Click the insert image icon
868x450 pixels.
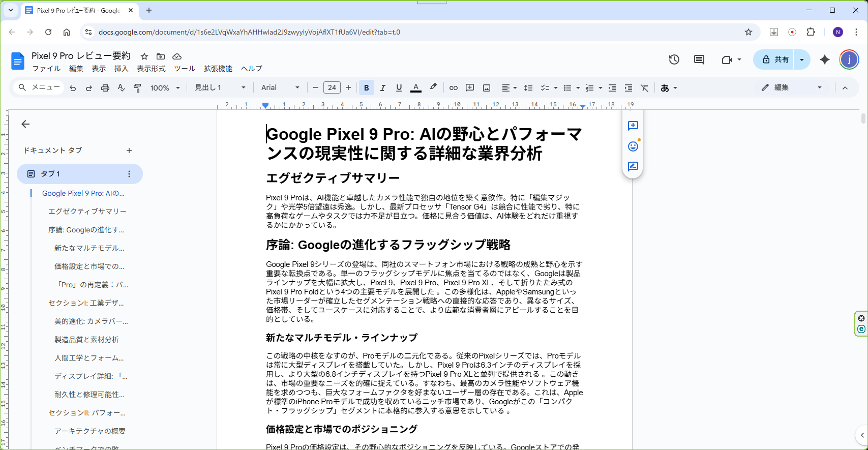pos(487,88)
